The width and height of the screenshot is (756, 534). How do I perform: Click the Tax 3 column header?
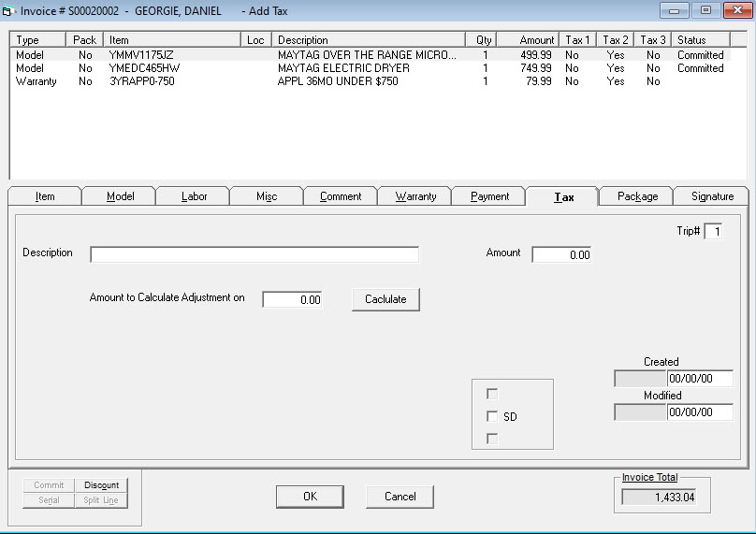tap(653, 39)
